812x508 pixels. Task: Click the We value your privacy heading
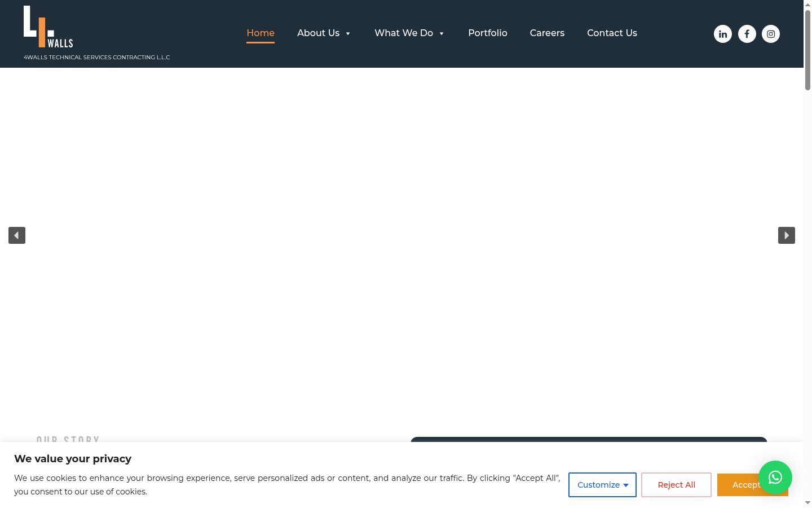click(x=73, y=459)
